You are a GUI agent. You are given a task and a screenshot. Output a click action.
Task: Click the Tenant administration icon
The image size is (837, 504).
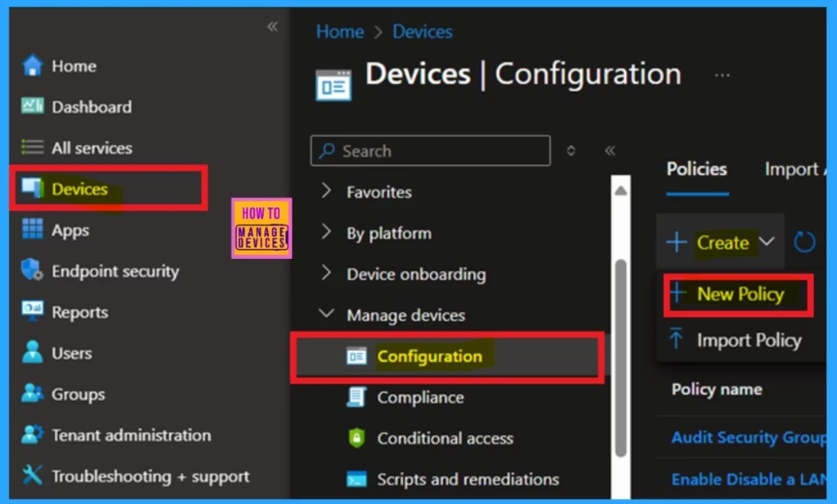tap(32, 434)
